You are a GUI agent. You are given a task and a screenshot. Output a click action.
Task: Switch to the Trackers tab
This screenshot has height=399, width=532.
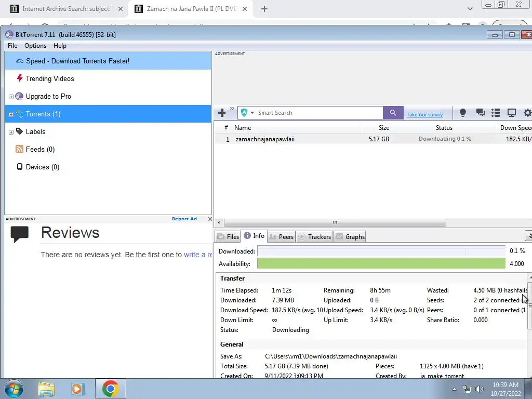pyautogui.click(x=314, y=236)
